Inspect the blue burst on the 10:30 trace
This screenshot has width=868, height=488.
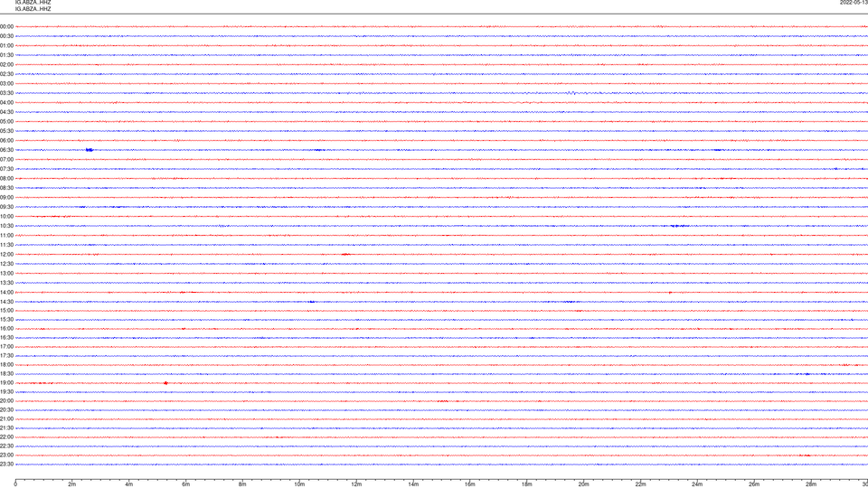[x=679, y=226]
